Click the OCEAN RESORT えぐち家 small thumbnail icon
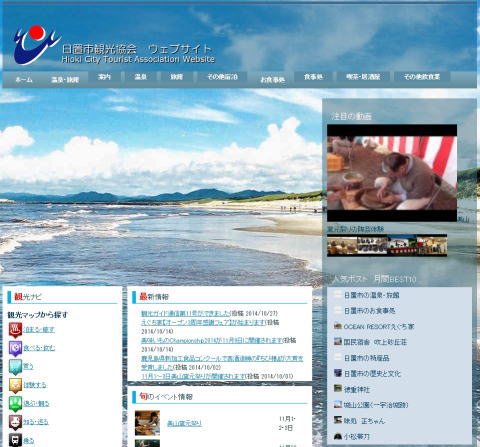This screenshot has height=447, width=480. [x=338, y=326]
